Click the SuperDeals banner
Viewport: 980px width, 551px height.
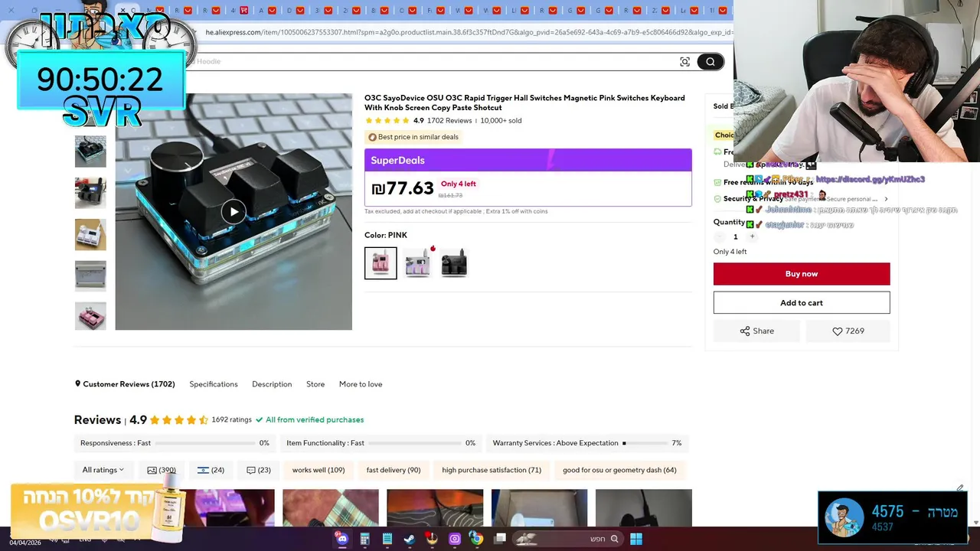tap(528, 160)
